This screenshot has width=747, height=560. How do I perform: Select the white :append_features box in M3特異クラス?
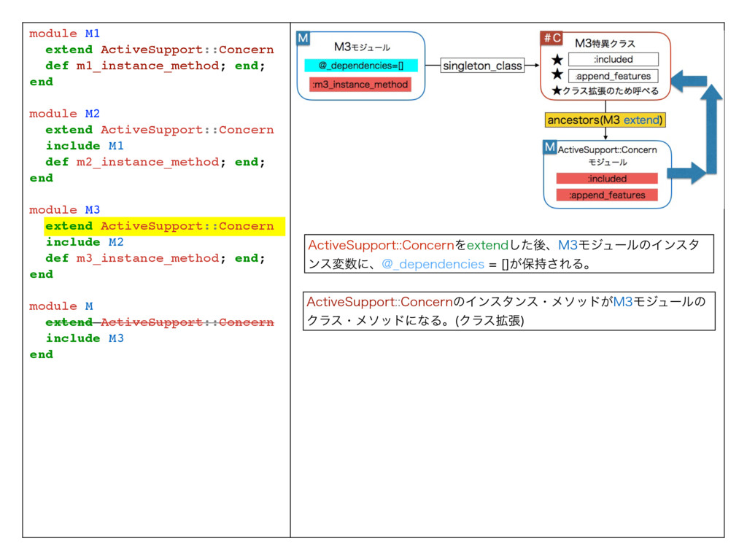tap(613, 76)
